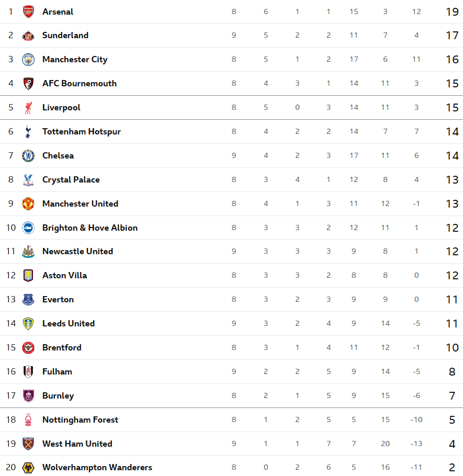Click the Tottenham Hotspur crest icon

28,132
